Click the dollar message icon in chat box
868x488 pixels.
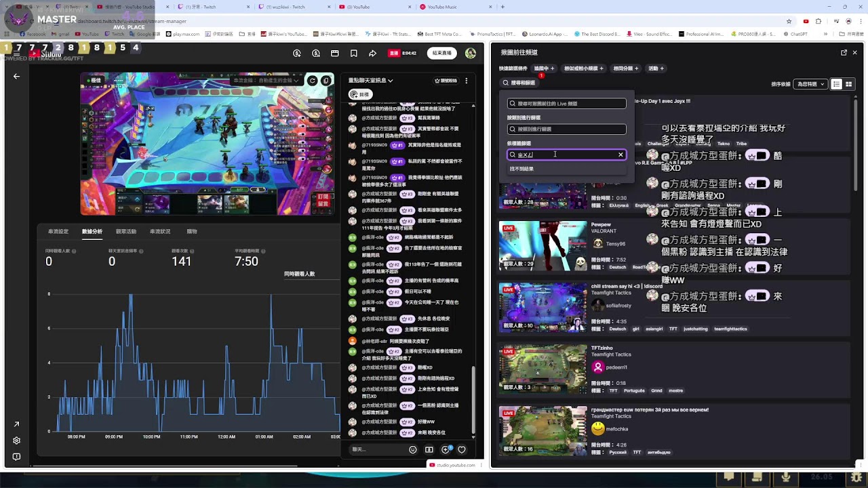pos(429,449)
